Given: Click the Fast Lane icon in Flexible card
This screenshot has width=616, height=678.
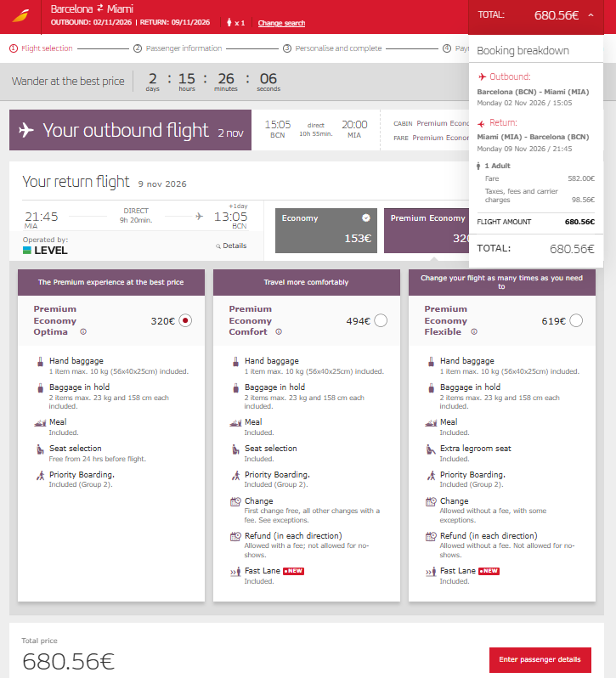Looking at the screenshot, I should tap(431, 572).
